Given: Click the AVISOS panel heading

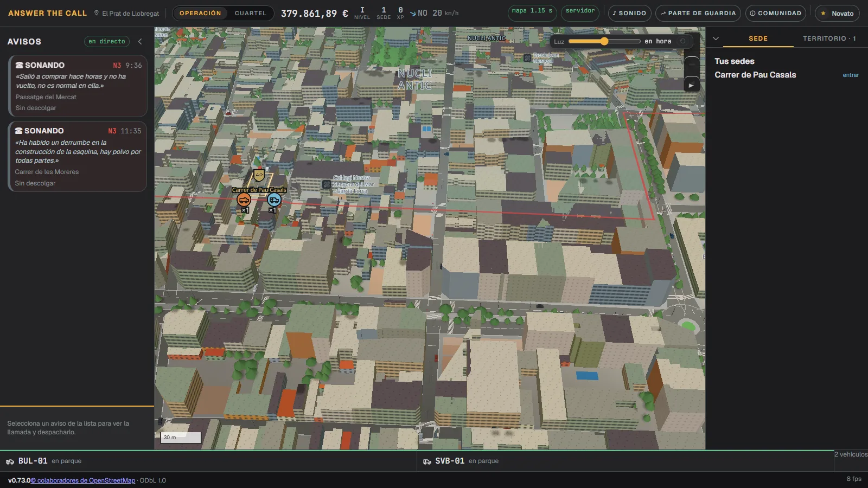Looking at the screenshot, I should 24,41.
